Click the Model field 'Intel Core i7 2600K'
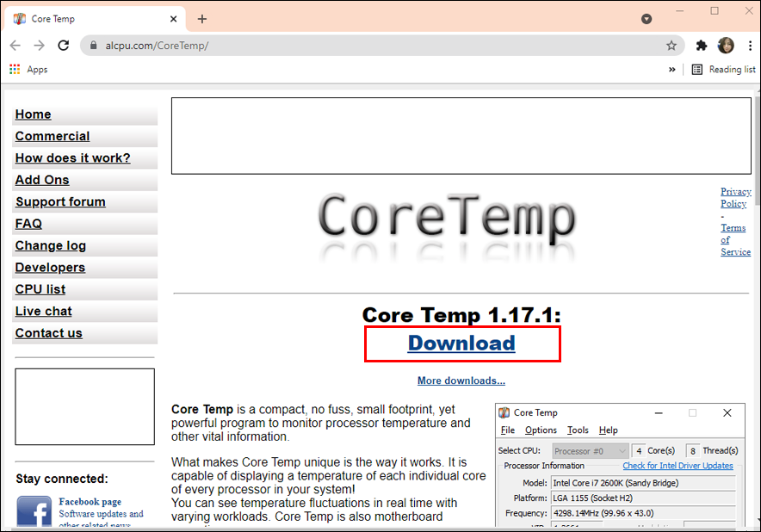The image size is (761, 532). tap(644, 483)
